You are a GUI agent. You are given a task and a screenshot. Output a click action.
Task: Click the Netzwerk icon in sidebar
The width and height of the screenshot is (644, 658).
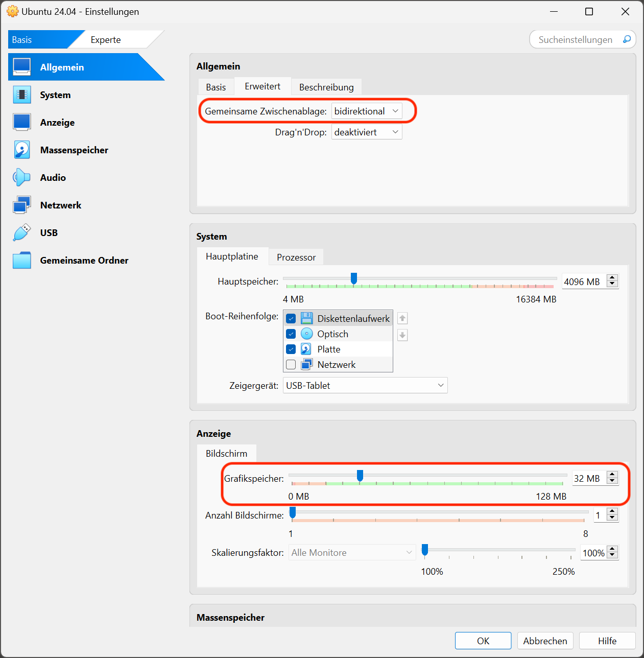click(22, 205)
